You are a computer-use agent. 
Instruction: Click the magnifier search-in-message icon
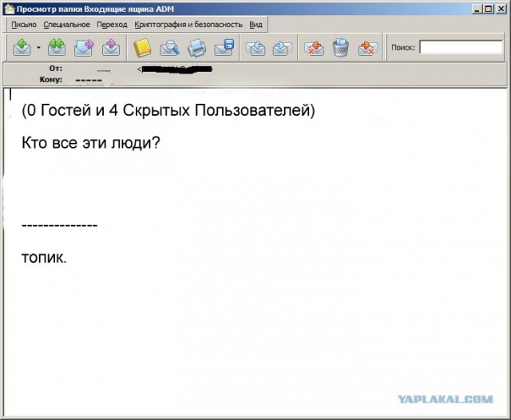click(169, 48)
